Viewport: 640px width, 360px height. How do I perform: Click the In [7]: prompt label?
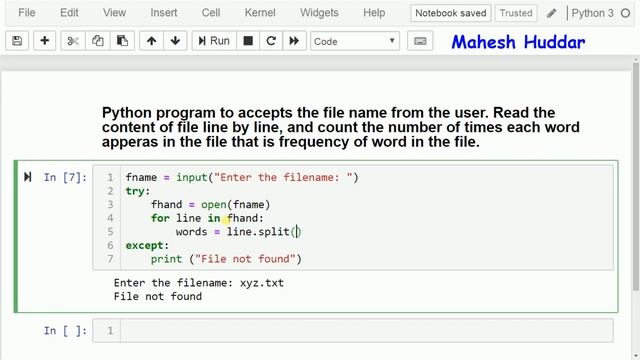coord(65,177)
